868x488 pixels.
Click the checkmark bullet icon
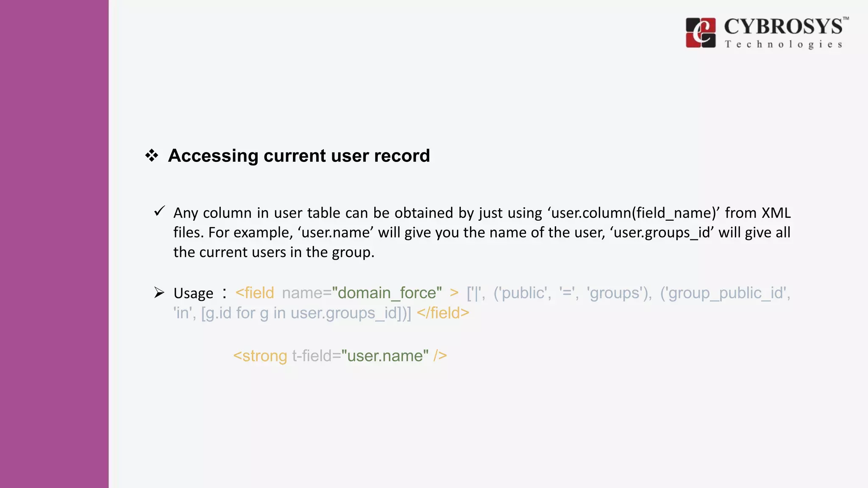point(159,211)
